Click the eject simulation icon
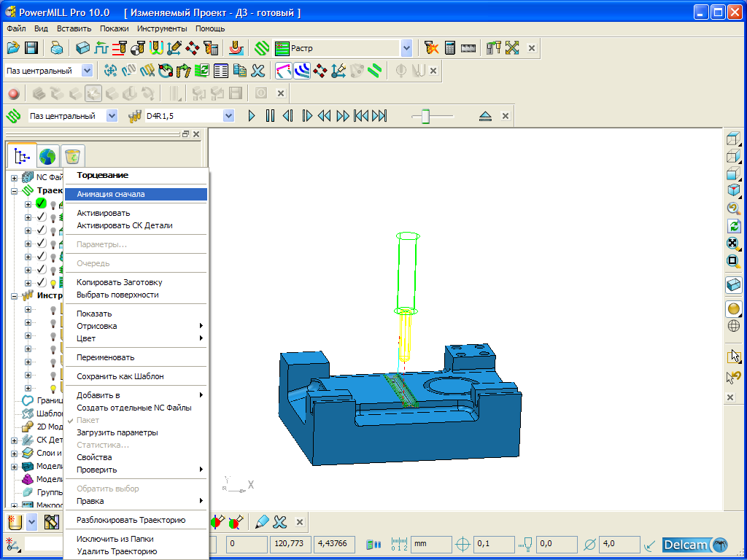The height and width of the screenshot is (560, 747). coord(485,116)
